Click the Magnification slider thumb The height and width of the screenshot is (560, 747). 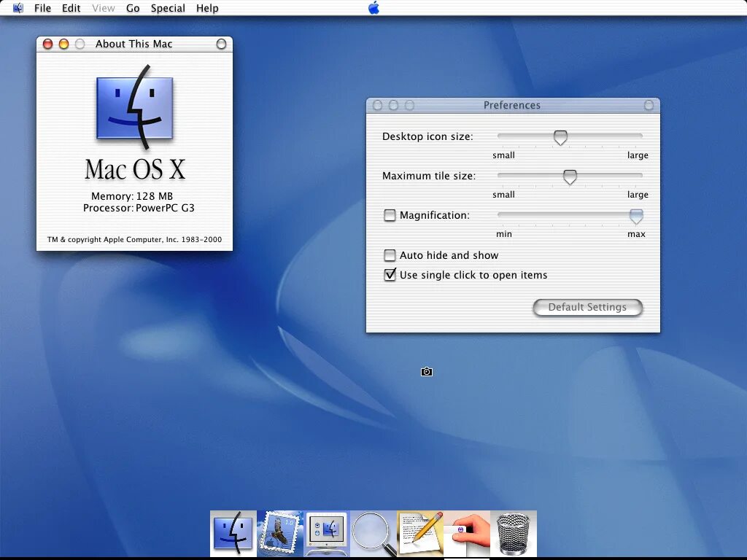coord(636,217)
